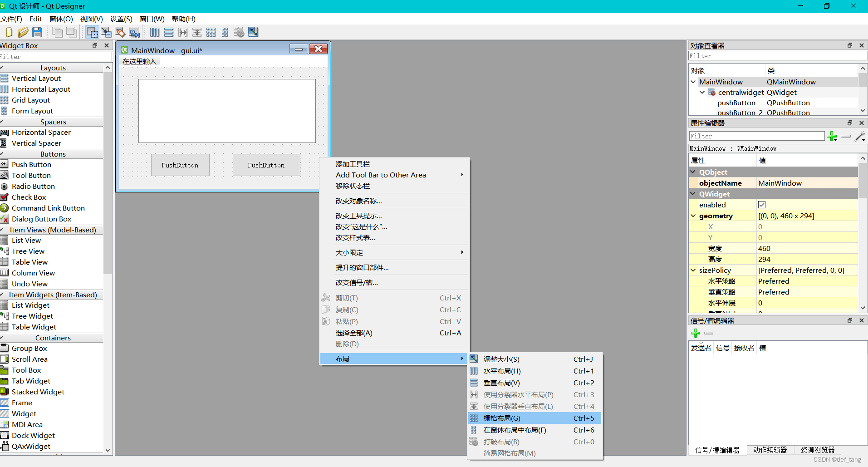868x467 pixels.
Task: Collapse the QWidget property group
Action: tap(693, 194)
